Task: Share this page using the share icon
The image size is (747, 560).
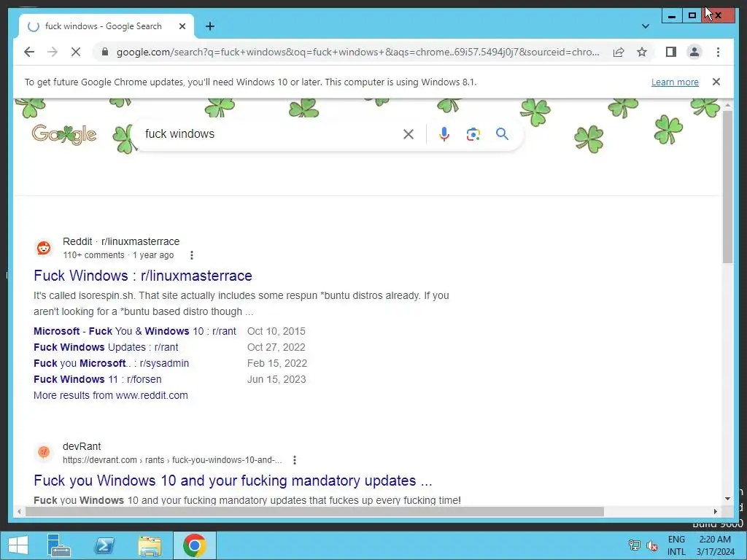Action: (619, 52)
